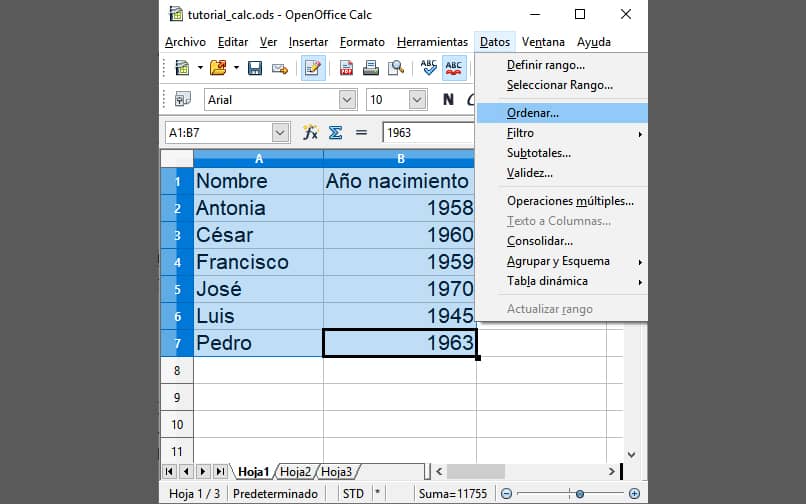This screenshot has width=806, height=504.
Task: Choose Definir rango from the Datos menu
Action: (x=562, y=65)
